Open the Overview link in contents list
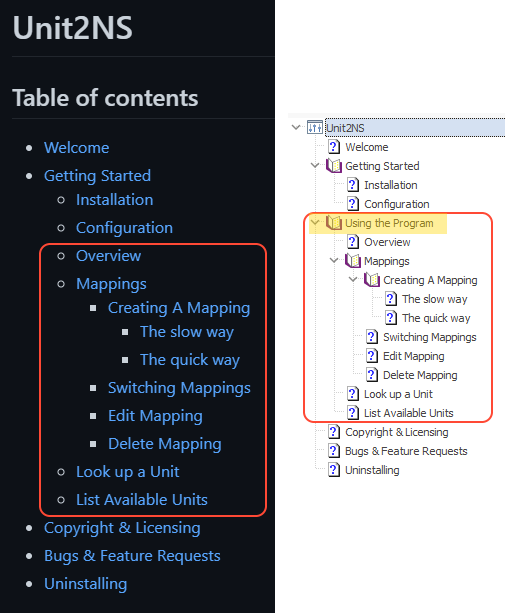 pos(109,256)
